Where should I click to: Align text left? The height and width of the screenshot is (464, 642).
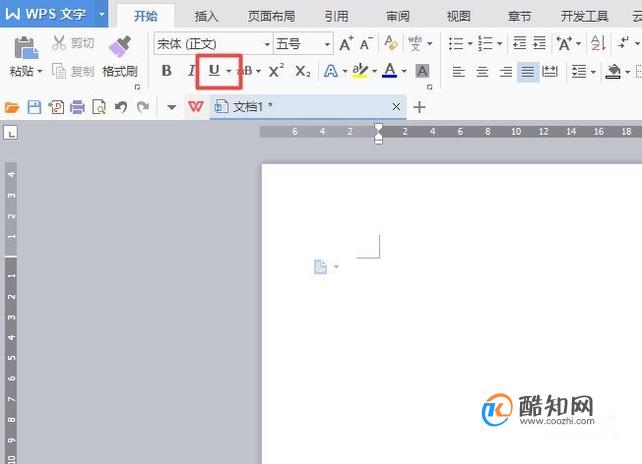point(459,72)
